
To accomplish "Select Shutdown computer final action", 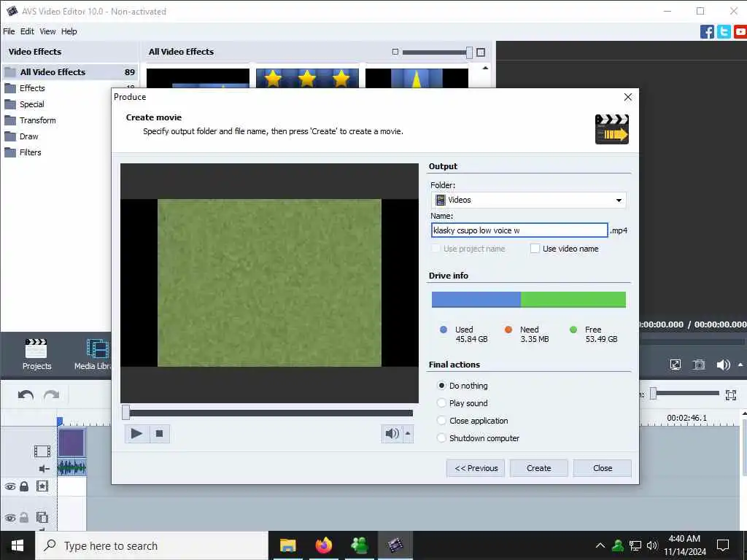I will pos(441,438).
